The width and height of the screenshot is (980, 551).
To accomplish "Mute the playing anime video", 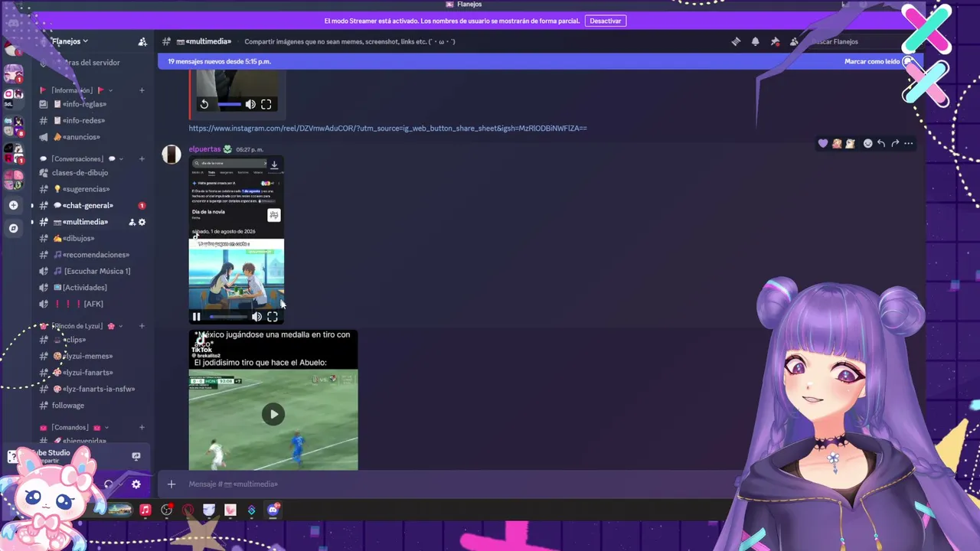I will point(256,317).
